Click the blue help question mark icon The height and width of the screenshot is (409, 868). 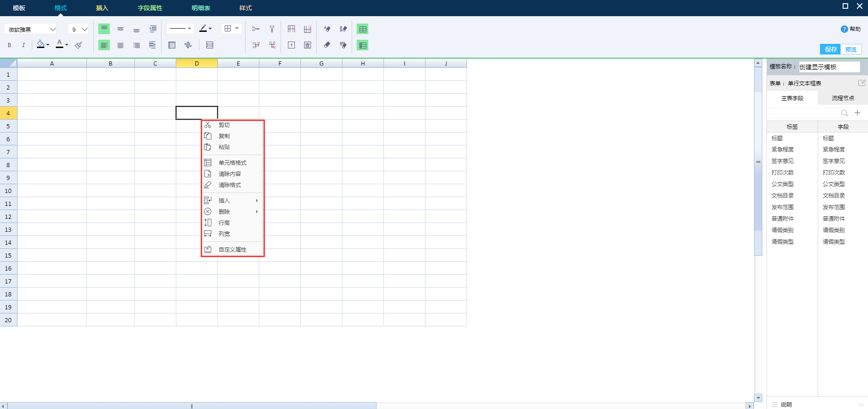[844, 29]
